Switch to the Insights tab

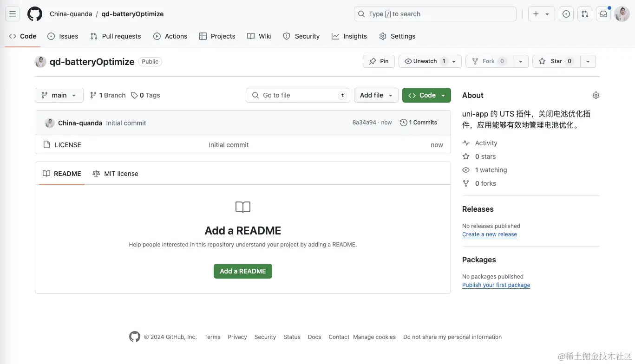pos(349,36)
